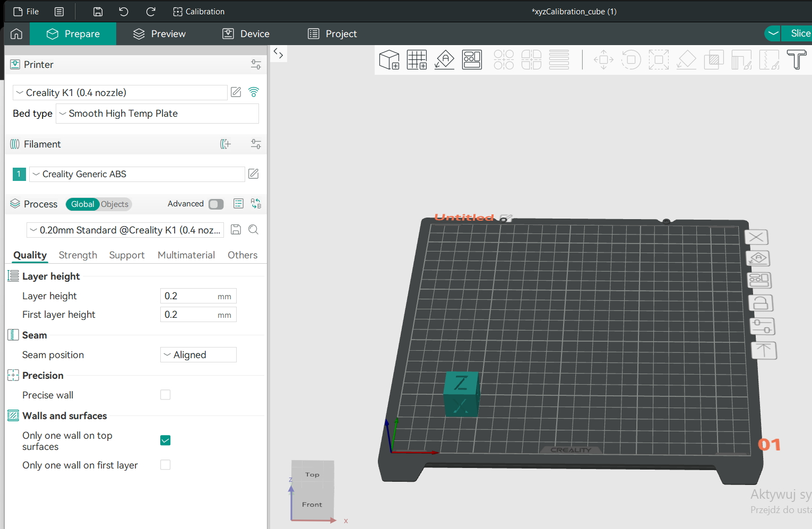Click the WiFi printer connection icon
Viewport: 812px width, 529px height.
(254, 92)
